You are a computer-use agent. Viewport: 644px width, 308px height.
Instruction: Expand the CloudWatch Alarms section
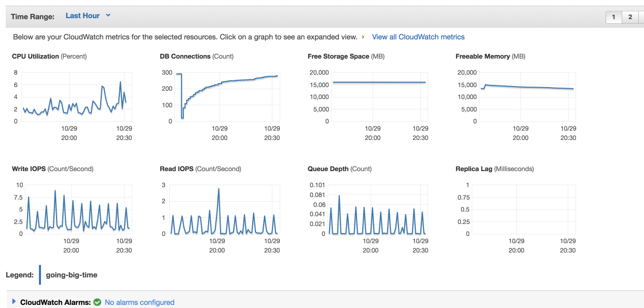pyautogui.click(x=14, y=302)
